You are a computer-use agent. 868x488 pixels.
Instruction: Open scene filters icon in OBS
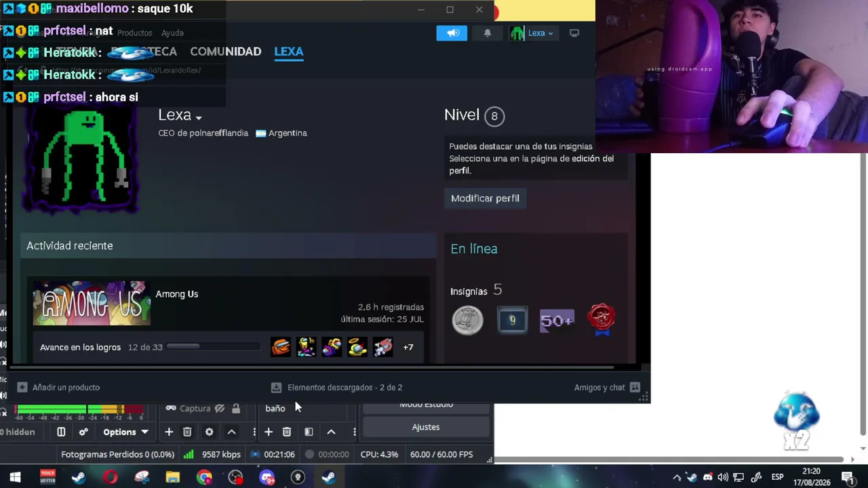[309, 432]
